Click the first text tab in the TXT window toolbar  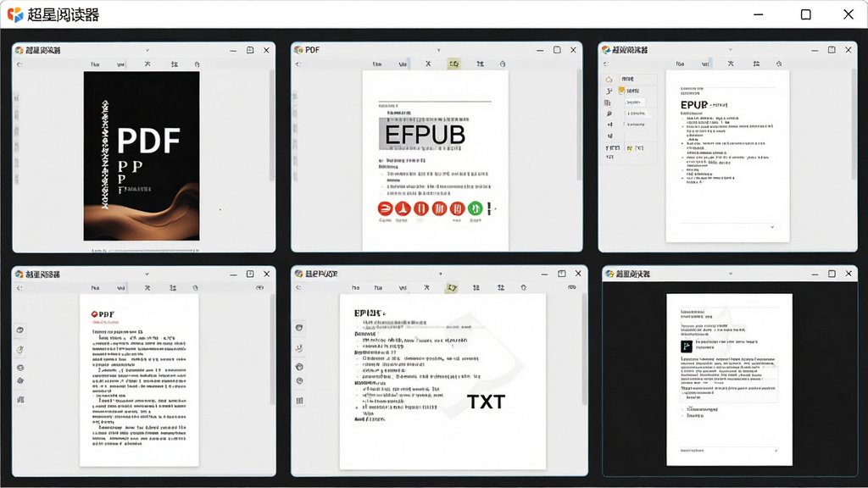point(355,288)
